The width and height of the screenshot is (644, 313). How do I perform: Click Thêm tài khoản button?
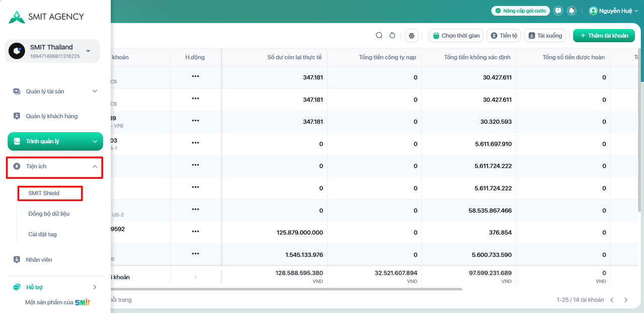click(604, 36)
